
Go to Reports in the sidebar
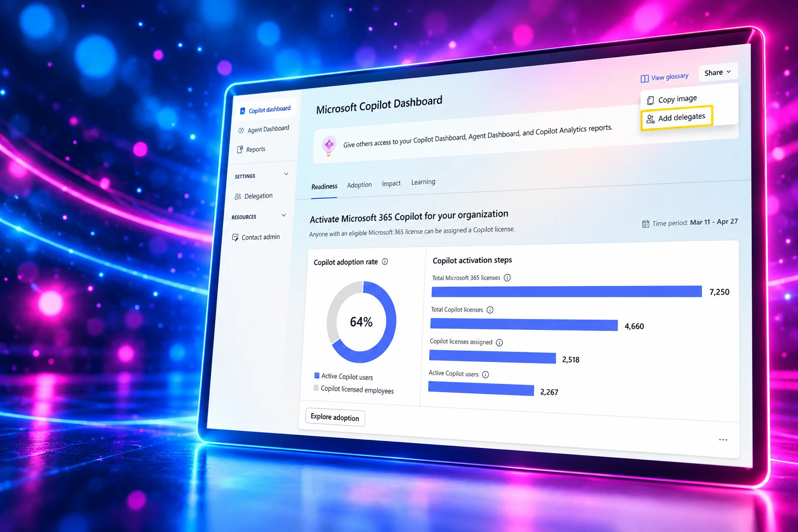point(251,150)
